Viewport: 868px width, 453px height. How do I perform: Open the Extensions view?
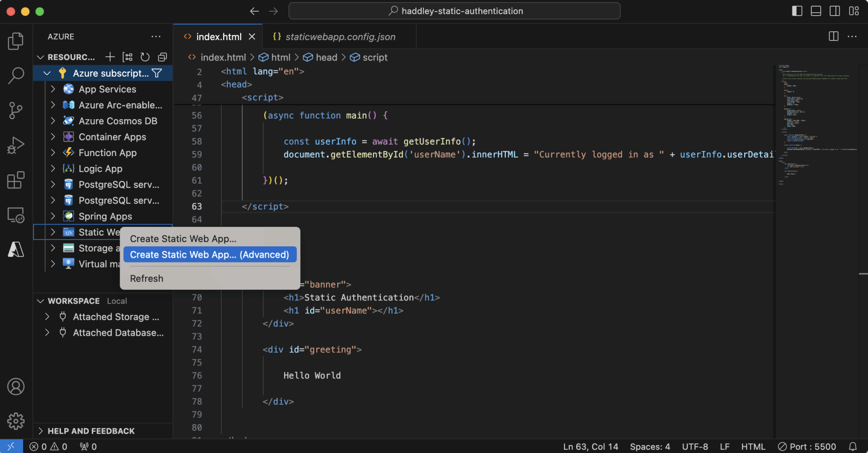(x=16, y=180)
